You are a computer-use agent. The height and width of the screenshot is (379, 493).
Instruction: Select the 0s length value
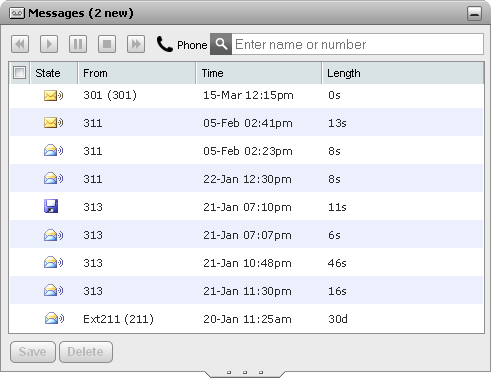tap(334, 95)
